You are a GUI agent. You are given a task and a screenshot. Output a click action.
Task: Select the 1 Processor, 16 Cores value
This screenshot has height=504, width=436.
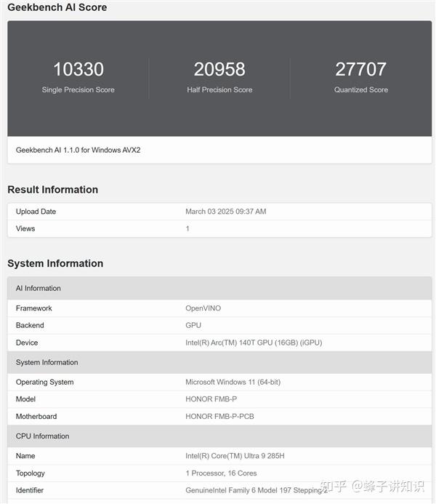(x=221, y=473)
